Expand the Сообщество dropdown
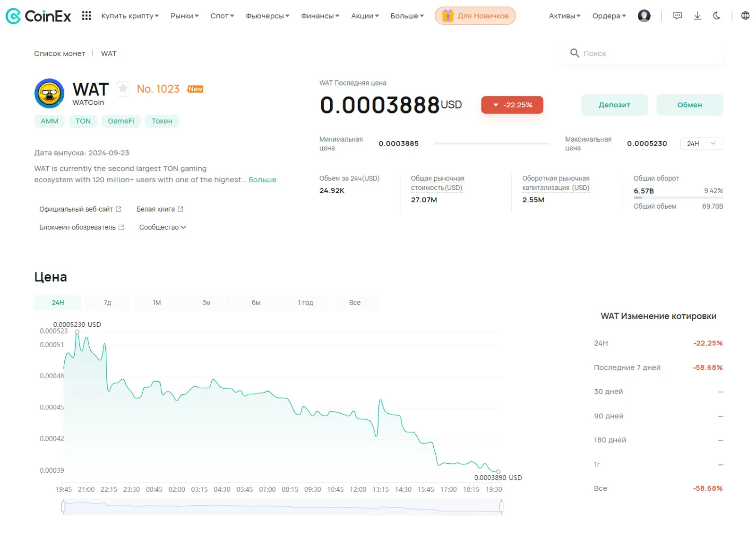 163,227
